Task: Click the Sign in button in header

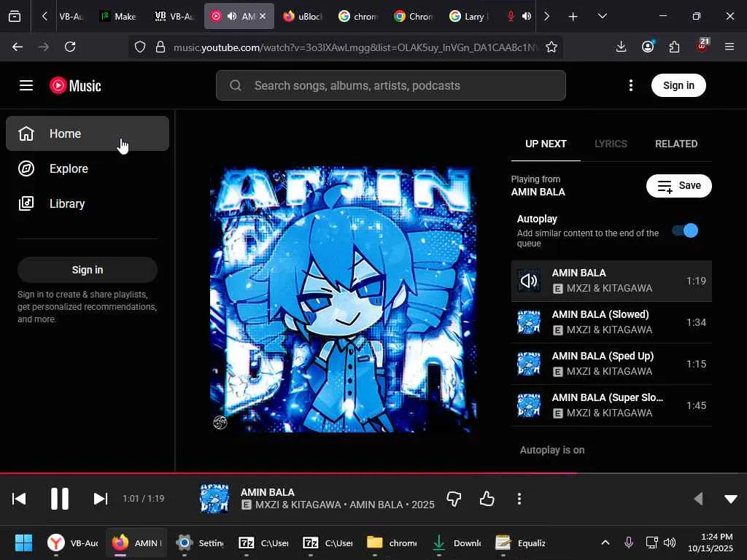Action: point(678,86)
